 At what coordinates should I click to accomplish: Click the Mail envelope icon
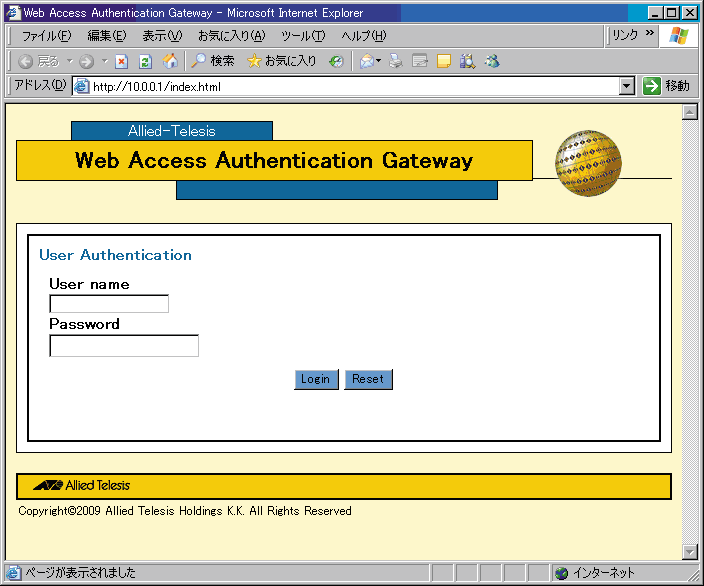367,61
